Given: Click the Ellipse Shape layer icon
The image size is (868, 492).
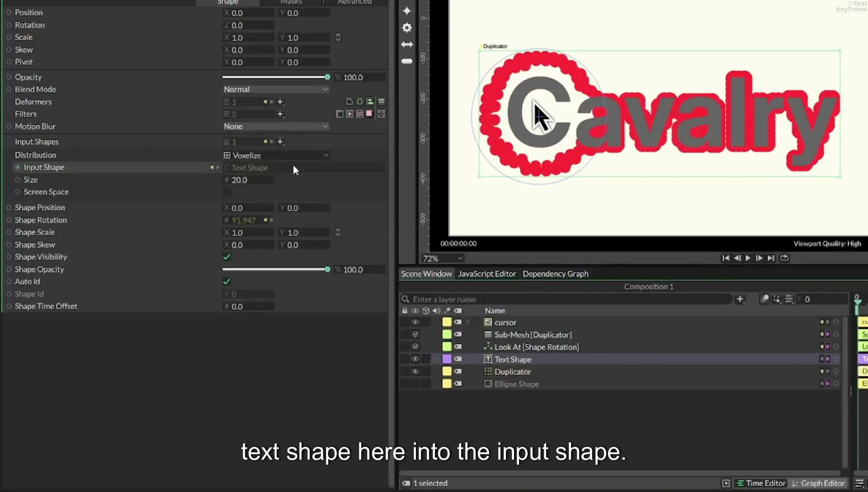Looking at the screenshot, I should pyautogui.click(x=488, y=383).
